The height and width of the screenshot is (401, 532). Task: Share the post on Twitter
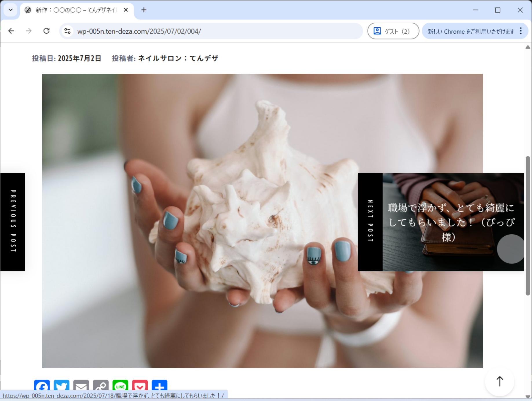pos(61,386)
